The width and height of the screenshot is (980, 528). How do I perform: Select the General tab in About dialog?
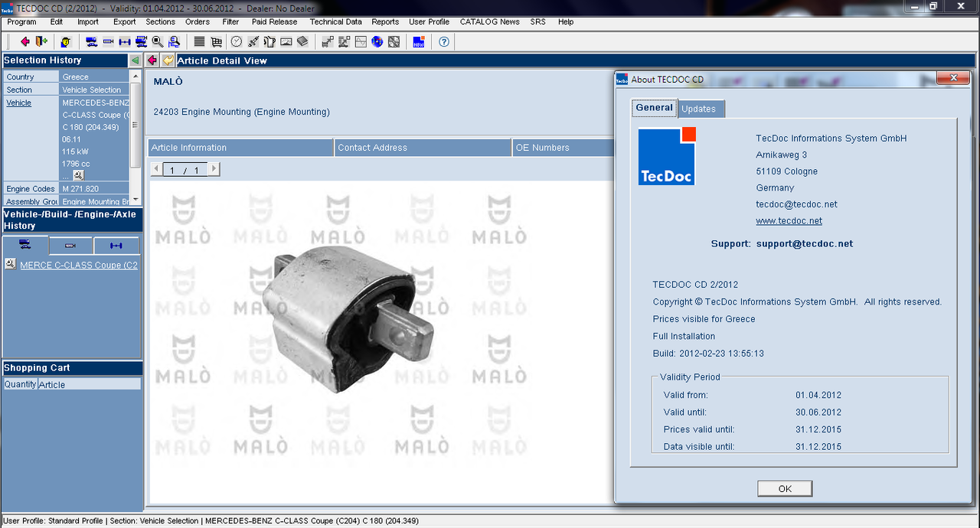[x=655, y=108]
